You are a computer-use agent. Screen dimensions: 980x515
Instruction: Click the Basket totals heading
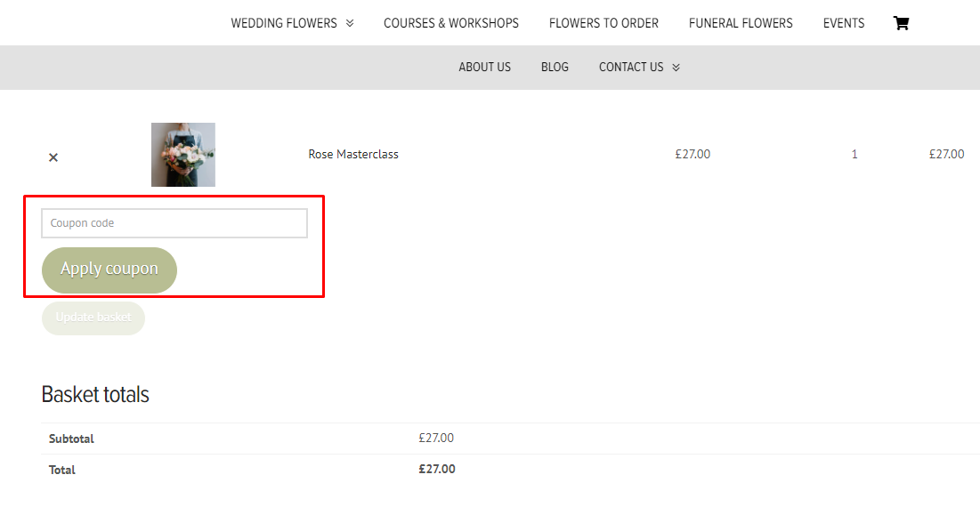(94, 394)
